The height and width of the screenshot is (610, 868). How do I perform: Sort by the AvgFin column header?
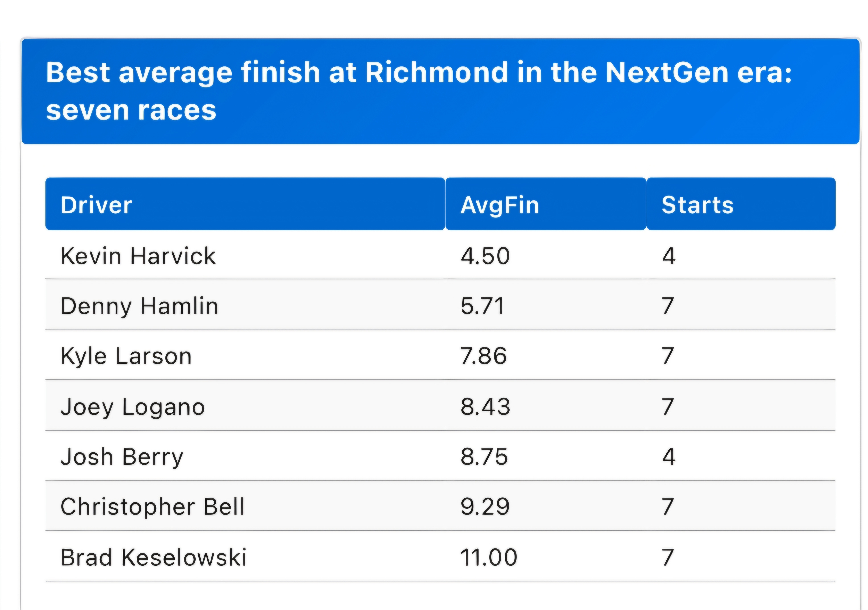(x=546, y=204)
